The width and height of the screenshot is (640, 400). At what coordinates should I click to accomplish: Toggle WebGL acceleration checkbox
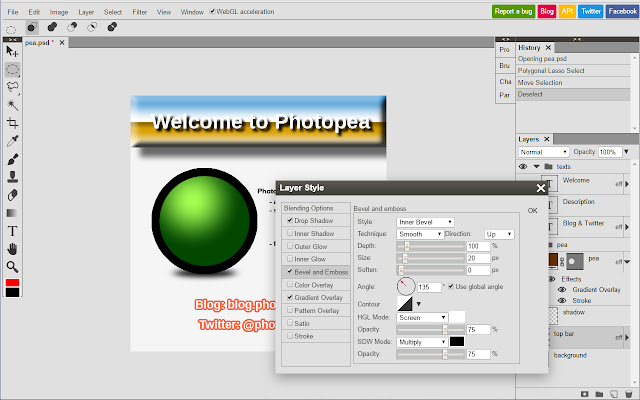[x=212, y=11]
